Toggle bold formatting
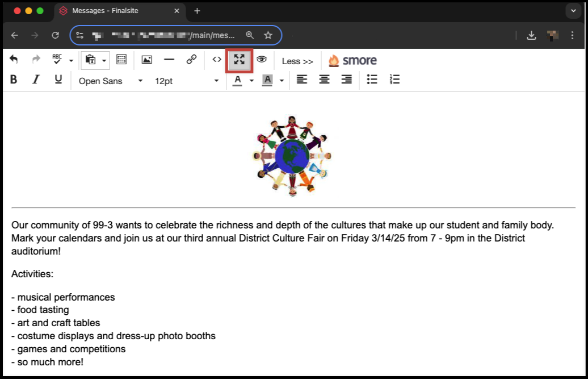 click(14, 80)
